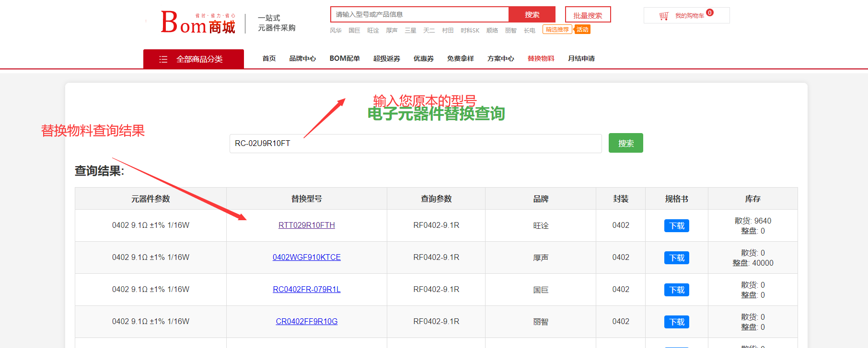This screenshot has width=868, height=348.
Task: Open 月结申请 nav item
Action: point(581,58)
